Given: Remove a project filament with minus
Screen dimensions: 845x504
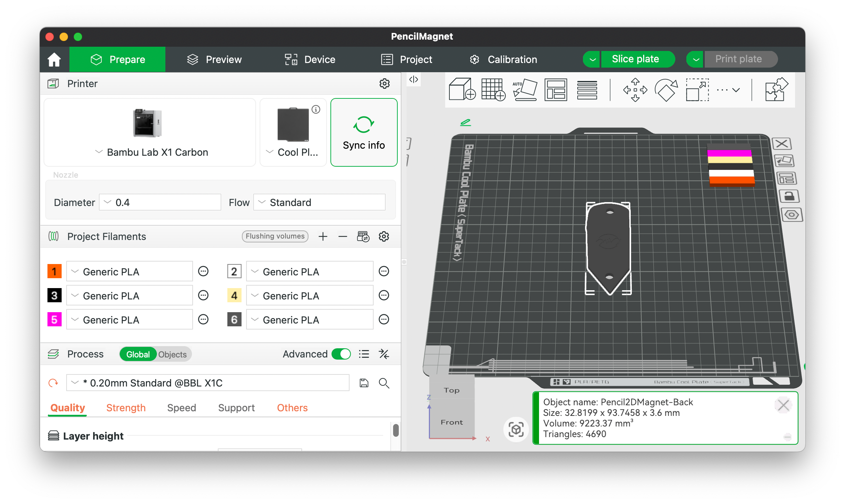Looking at the screenshot, I should click(342, 236).
